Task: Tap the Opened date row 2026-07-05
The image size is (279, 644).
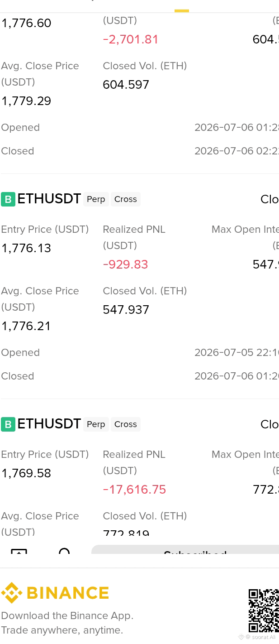Action: [x=140, y=353]
